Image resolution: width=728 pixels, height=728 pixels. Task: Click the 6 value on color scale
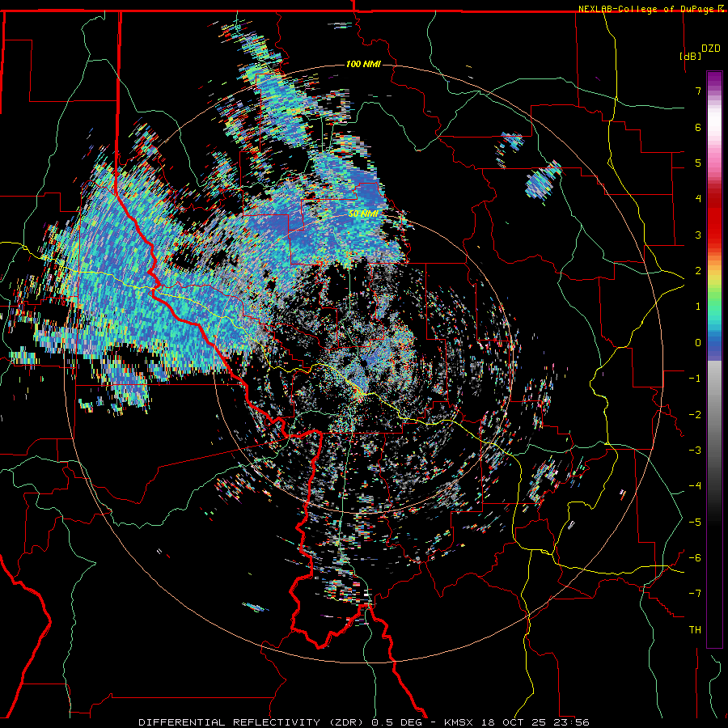[698, 127]
